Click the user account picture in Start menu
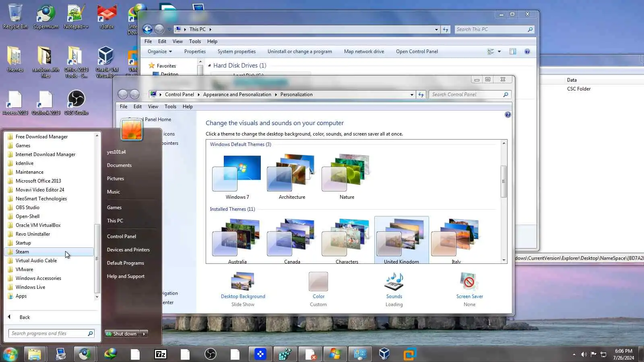The image size is (644, 362). [x=132, y=130]
